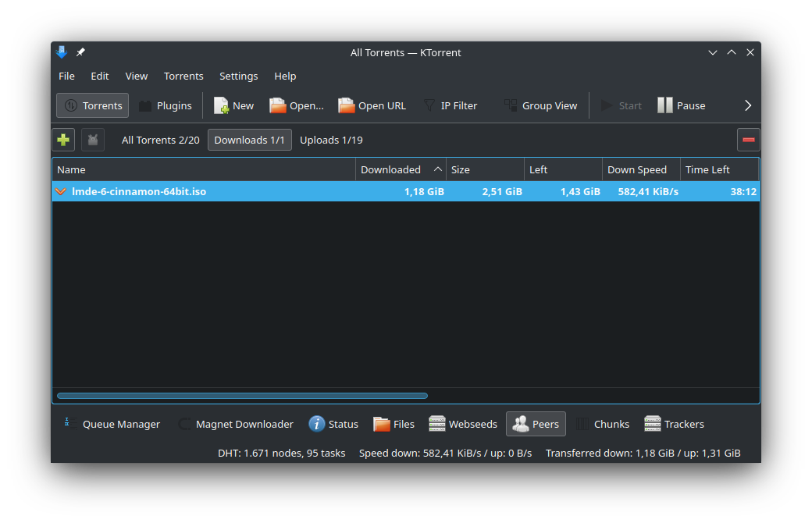This screenshot has width=812, height=523.
Task: Sort by the Downloaded column header
Action: (x=401, y=170)
